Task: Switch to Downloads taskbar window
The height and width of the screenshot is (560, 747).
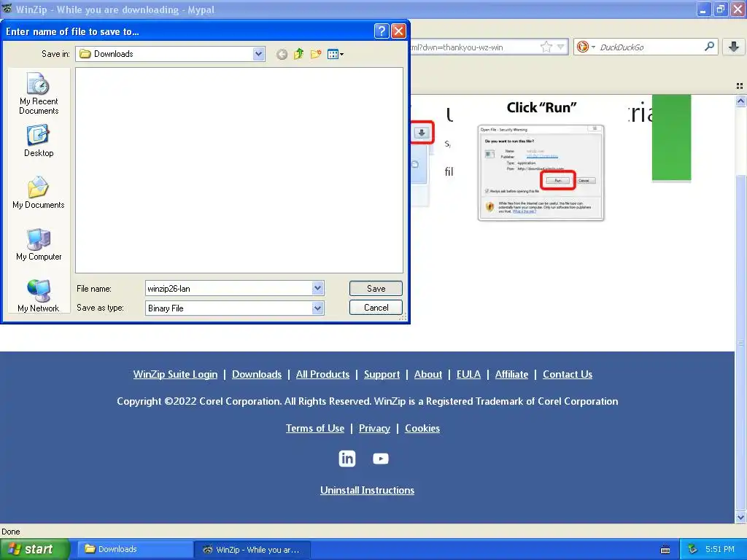Action: tap(135, 549)
